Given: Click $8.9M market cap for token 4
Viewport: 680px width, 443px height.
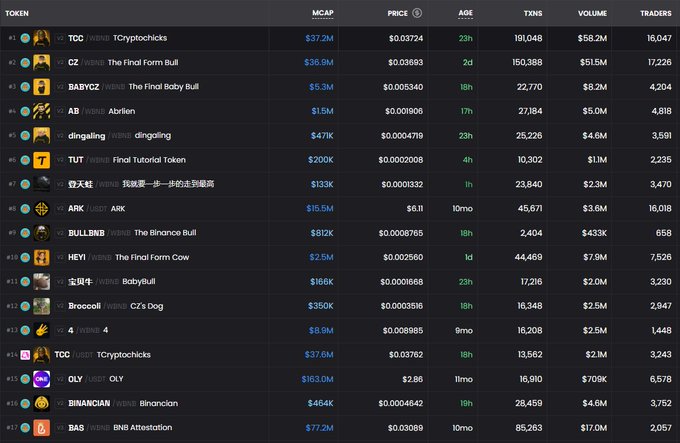Looking at the screenshot, I should 321,330.
